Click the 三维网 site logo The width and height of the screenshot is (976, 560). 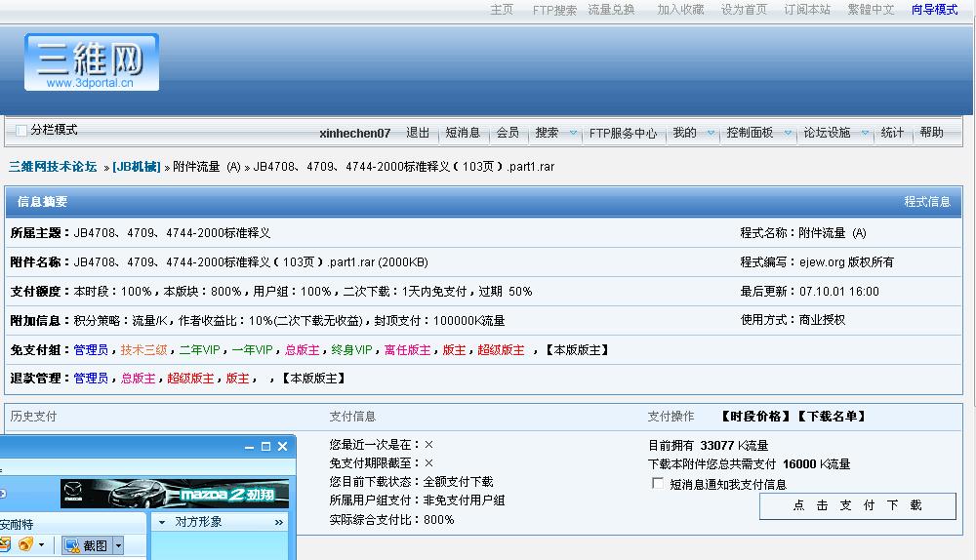point(92,62)
